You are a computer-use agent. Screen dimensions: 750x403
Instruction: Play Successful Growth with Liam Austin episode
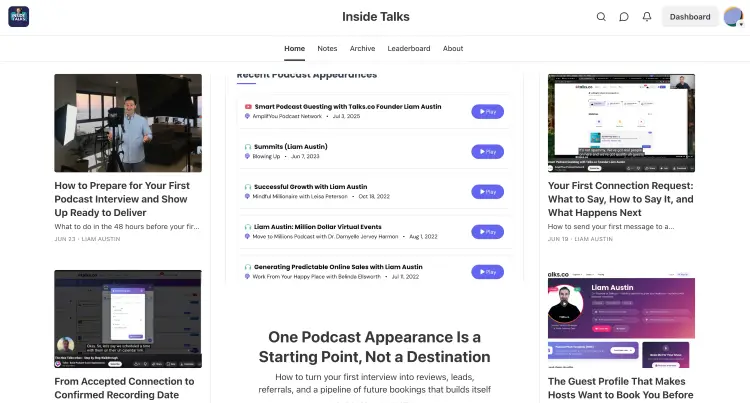coord(487,192)
